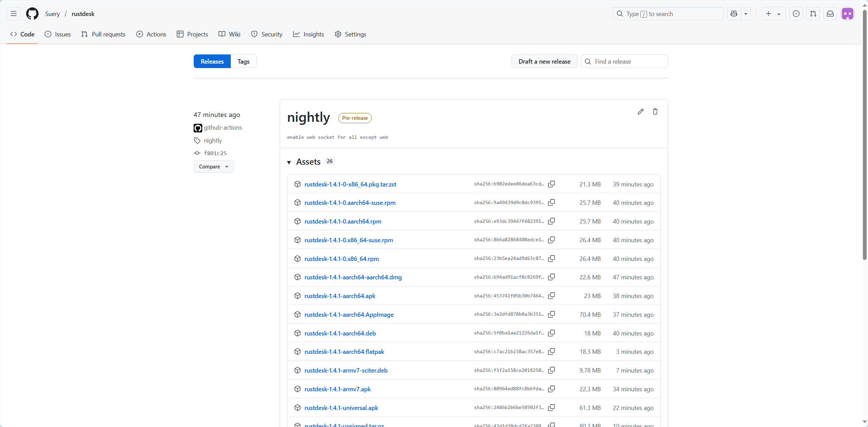Copy sha256 for aarch64.AppImage
This screenshot has width=868, height=427.
pyautogui.click(x=551, y=314)
